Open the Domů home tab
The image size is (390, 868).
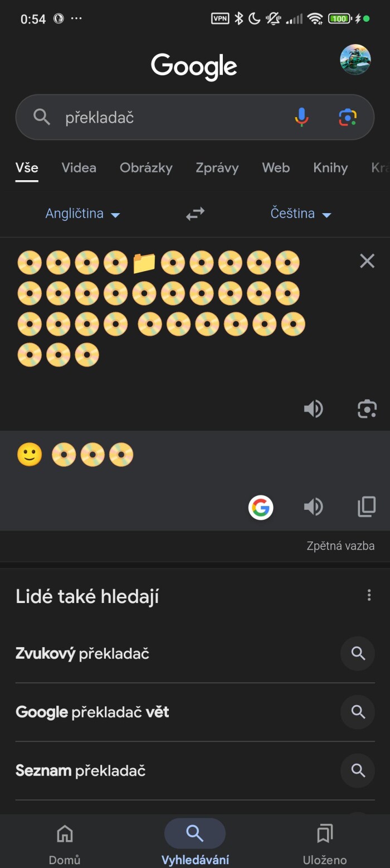65,842
